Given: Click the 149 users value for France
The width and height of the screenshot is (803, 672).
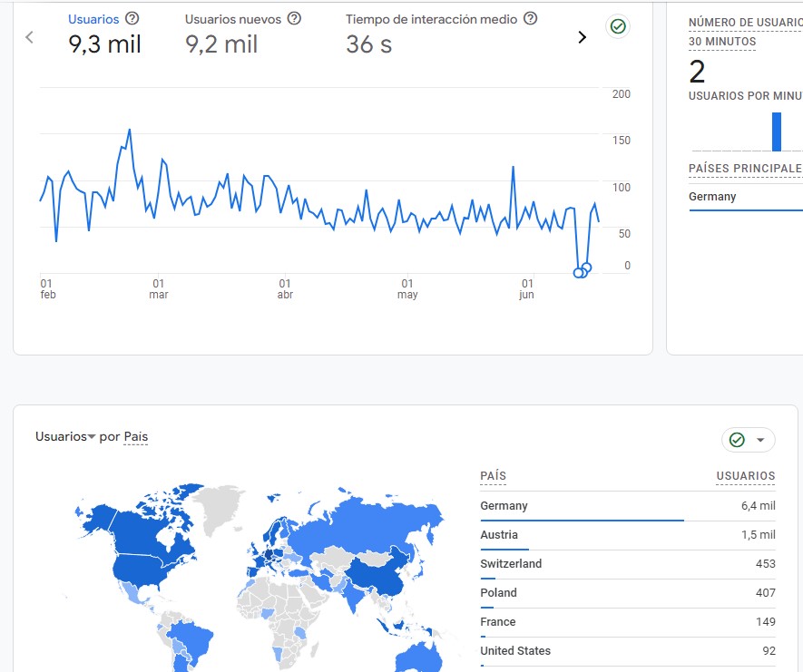Looking at the screenshot, I should tap(766, 622).
